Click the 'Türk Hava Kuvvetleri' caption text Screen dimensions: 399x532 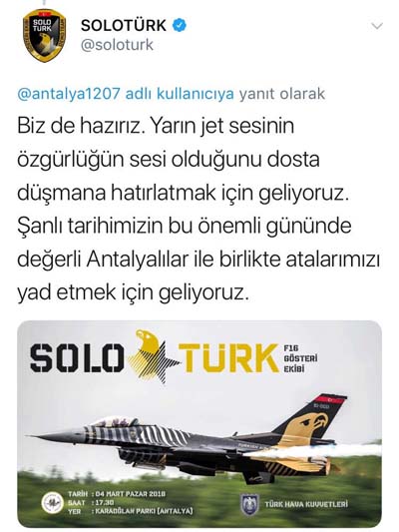(x=306, y=504)
